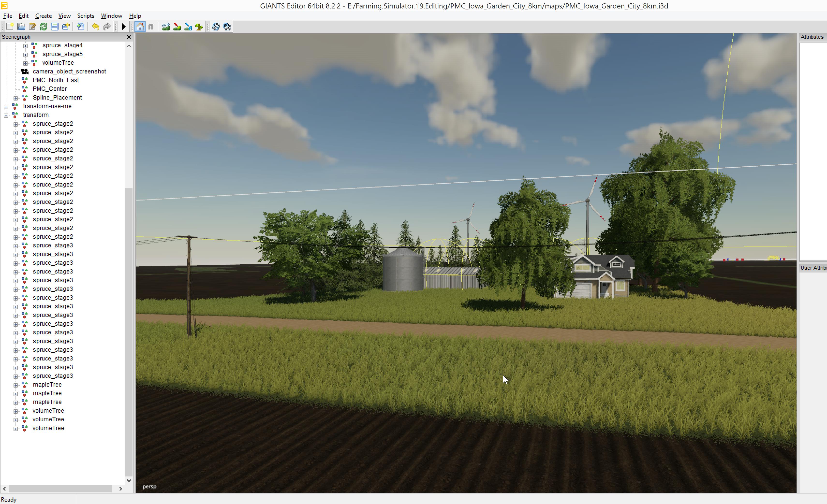Activate foliage paint mode plant icon
827x504 pixels.
[x=199, y=27]
